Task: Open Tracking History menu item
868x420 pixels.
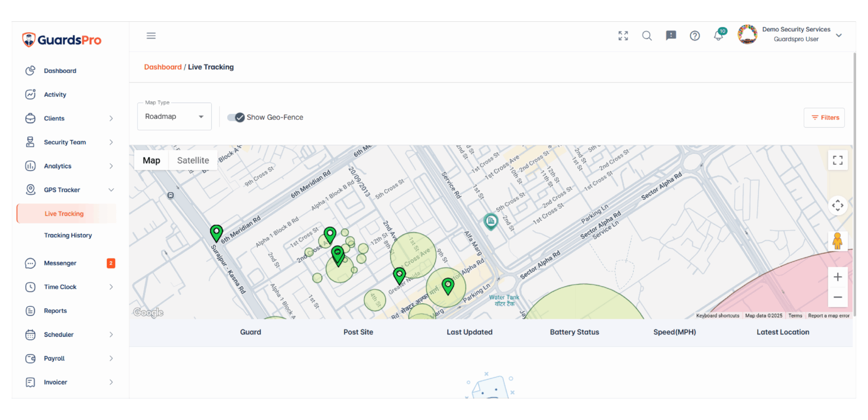Action: tap(68, 235)
